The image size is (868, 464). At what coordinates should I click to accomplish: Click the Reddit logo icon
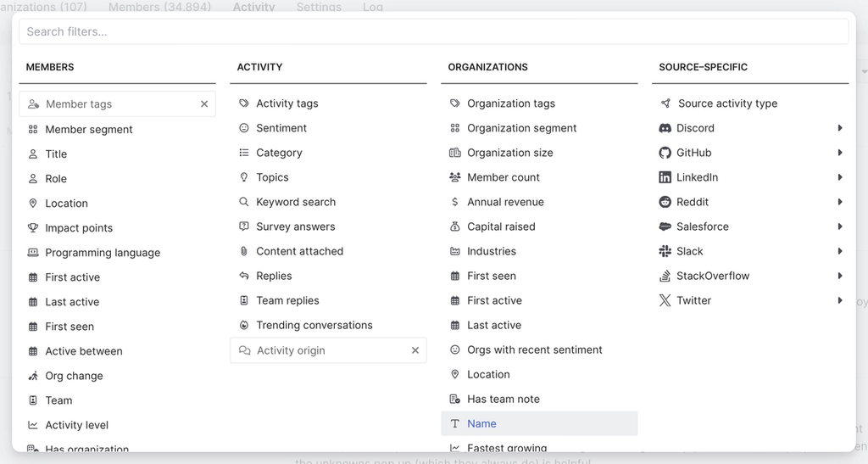[x=665, y=202]
